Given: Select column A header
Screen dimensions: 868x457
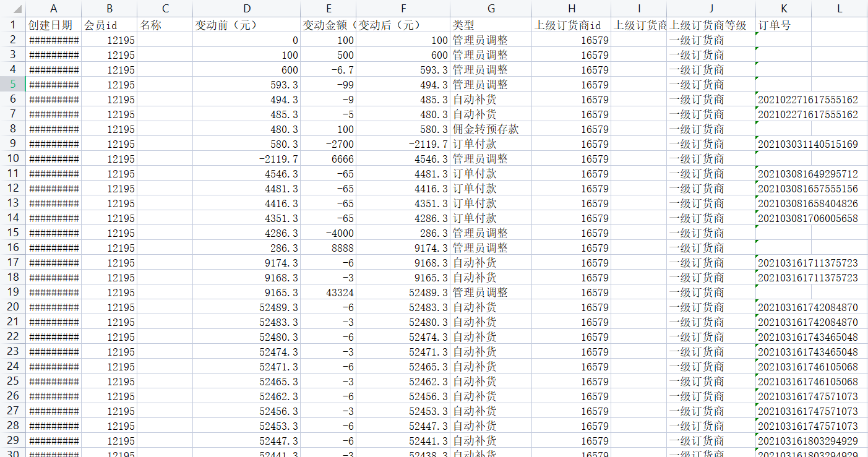Looking at the screenshot, I should [x=53, y=9].
